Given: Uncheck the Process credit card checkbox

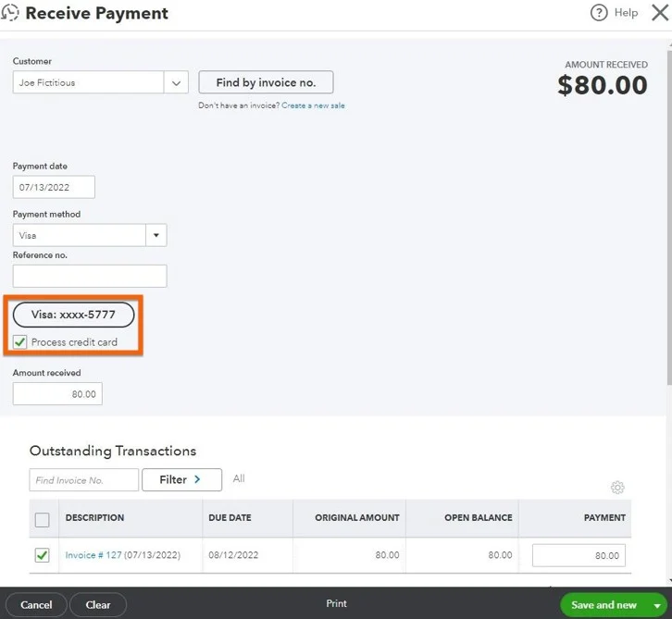Looking at the screenshot, I should 19,341.
